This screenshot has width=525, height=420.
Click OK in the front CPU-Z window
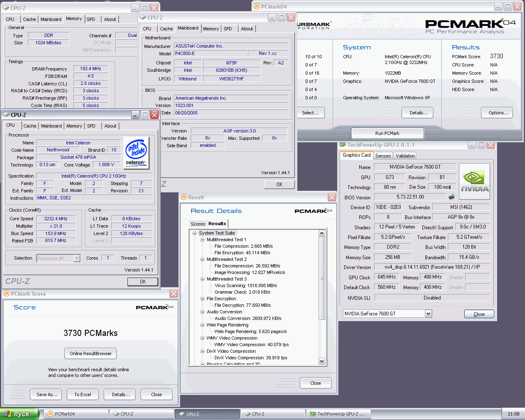[143, 282]
